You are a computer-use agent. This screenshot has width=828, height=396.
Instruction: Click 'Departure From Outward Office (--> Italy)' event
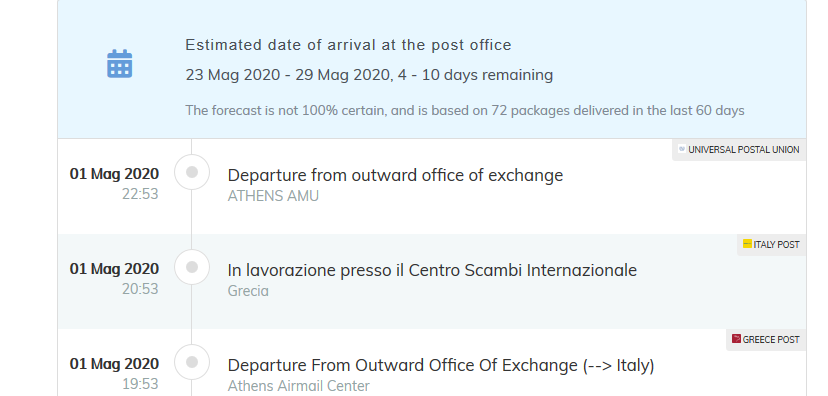click(x=441, y=365)
